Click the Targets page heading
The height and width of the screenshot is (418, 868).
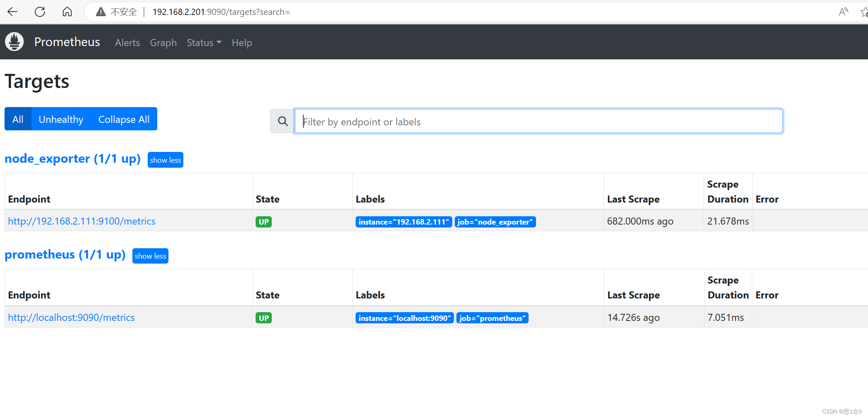point(37,81)
